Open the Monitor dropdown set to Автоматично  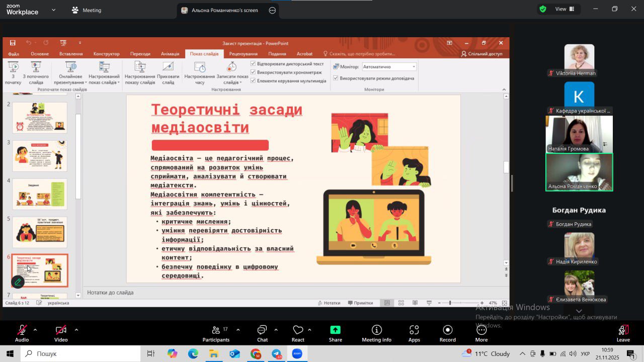coord(389,67)
